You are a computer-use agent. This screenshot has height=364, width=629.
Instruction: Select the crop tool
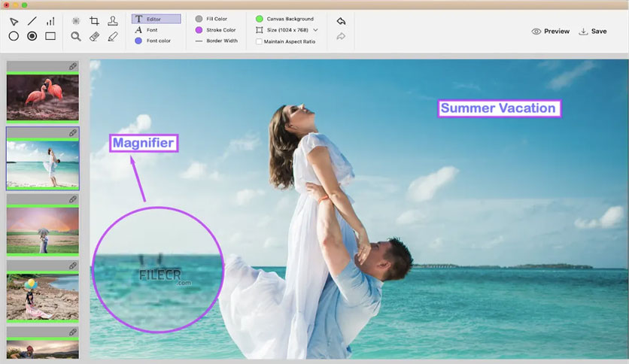(94, 21)
